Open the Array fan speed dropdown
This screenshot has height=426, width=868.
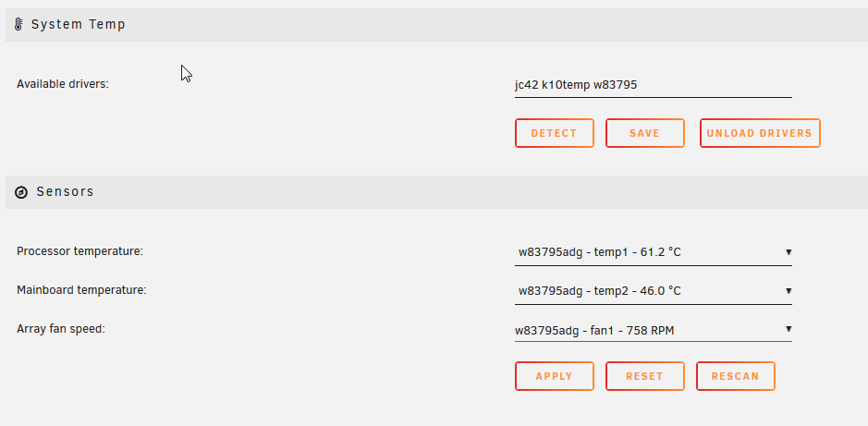[654, 330]
